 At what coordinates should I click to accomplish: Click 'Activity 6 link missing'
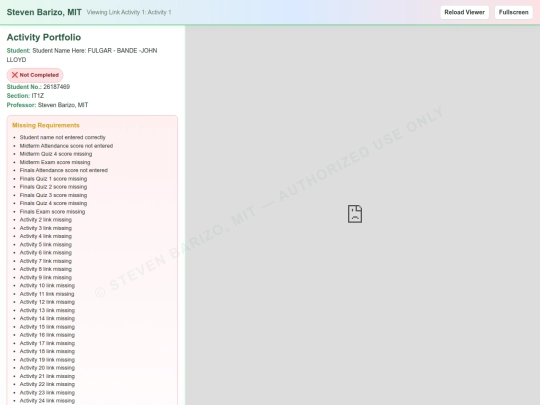point(46,253)
